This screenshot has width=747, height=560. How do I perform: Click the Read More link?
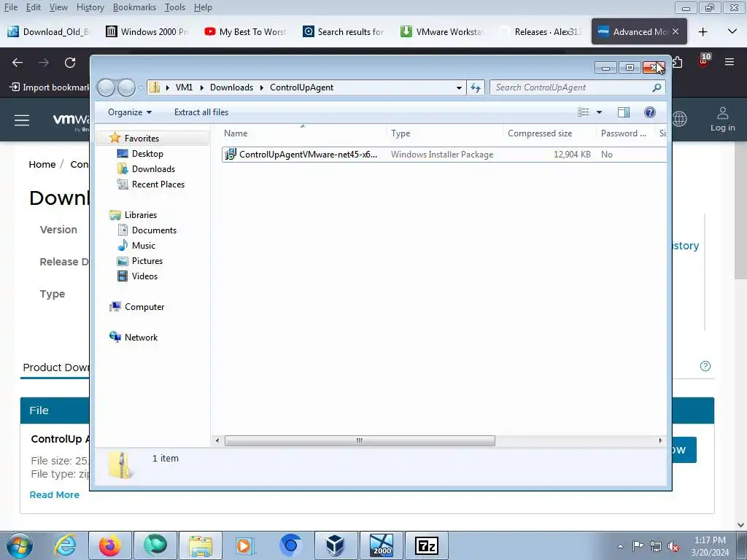(54, 495)
